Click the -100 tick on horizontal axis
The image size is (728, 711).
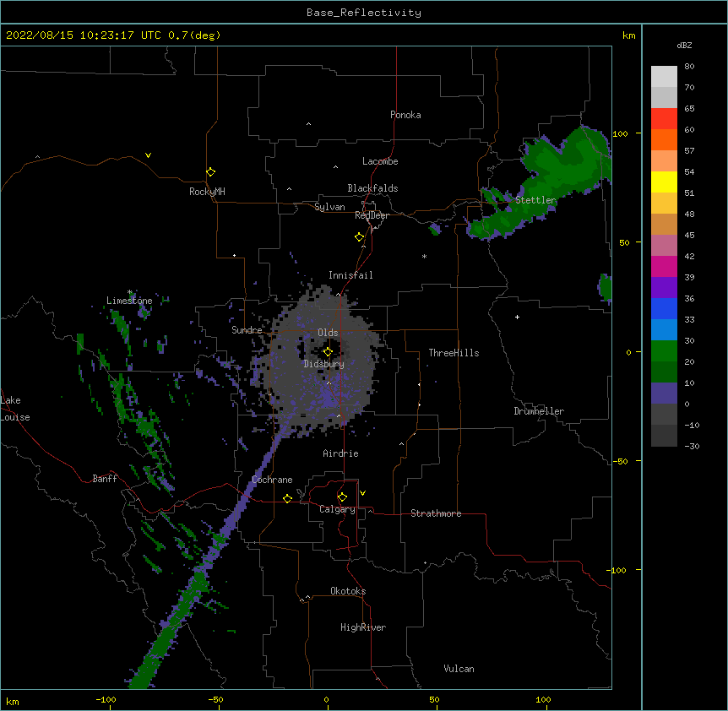[x=106, y=699]
